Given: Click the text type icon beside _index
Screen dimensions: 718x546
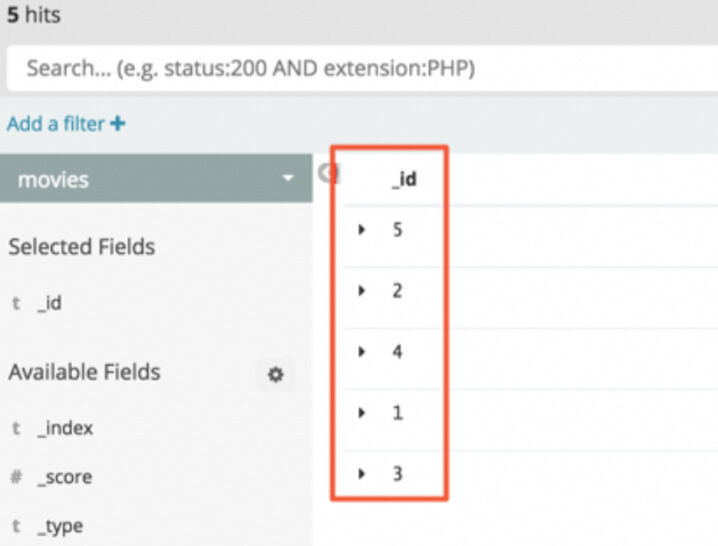Looking at the screenshot, I should 17,429.
